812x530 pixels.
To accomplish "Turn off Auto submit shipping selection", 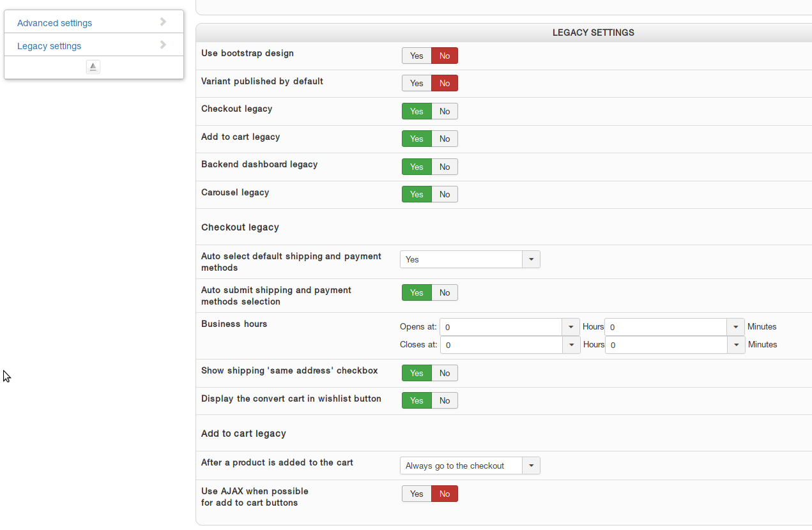I will (445, 292).
